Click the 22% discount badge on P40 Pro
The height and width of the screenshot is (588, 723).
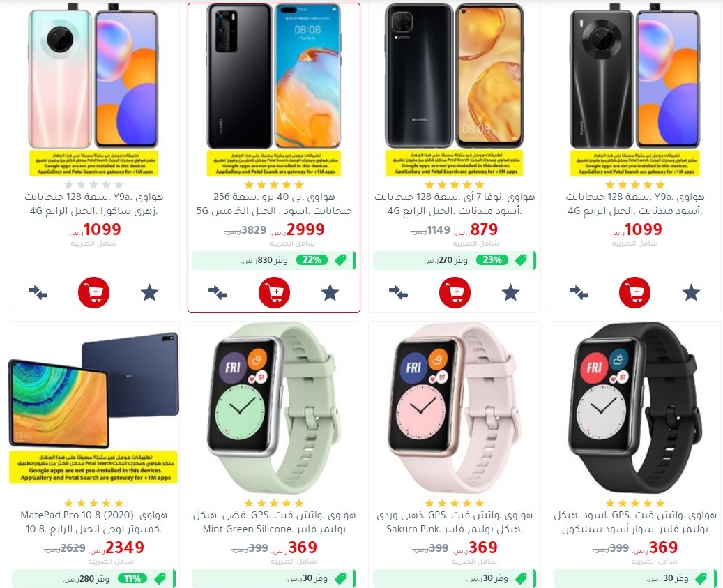pos(312,260)
